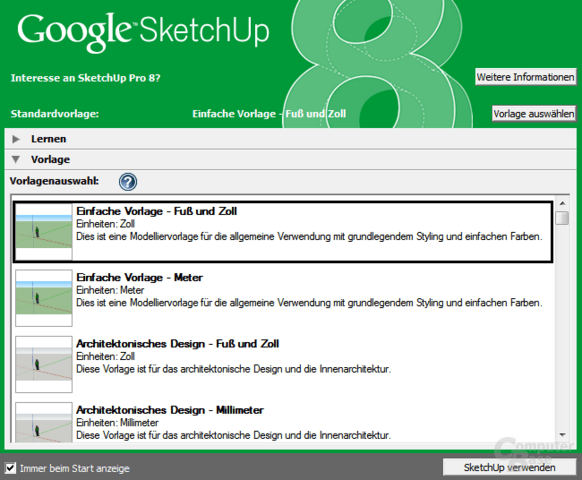Start with the SketchUp verwenden button
The image size is (582, 480).
[x=509, y=467]
